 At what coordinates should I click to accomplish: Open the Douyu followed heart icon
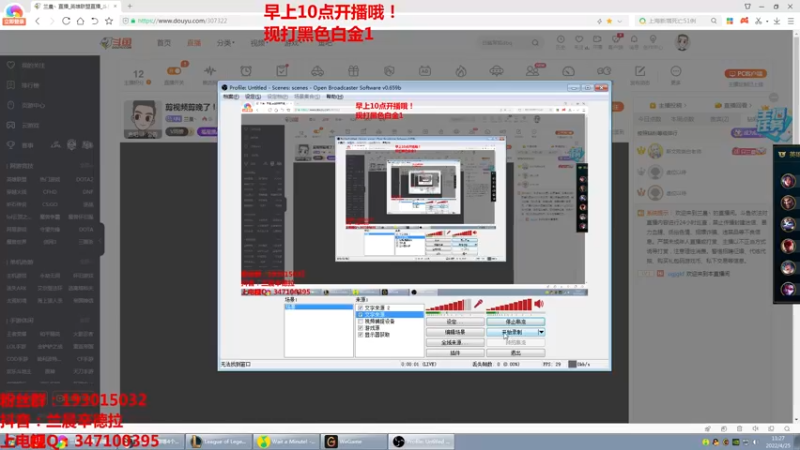tap(579, 40)
